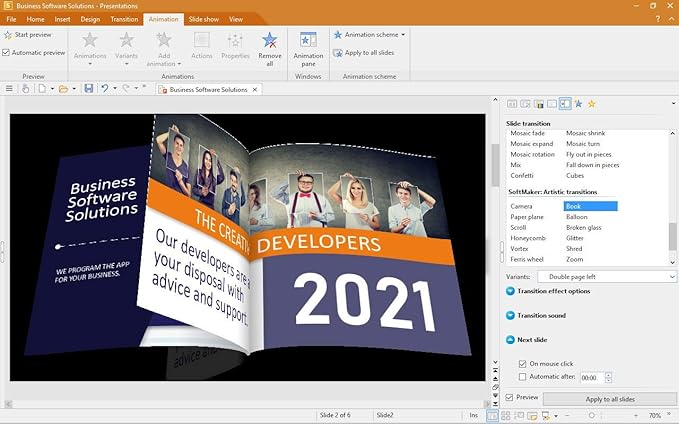Toggle Automatic preview checkbox
The width and height of the screenshot is (679, 424).
pos(6,53)
